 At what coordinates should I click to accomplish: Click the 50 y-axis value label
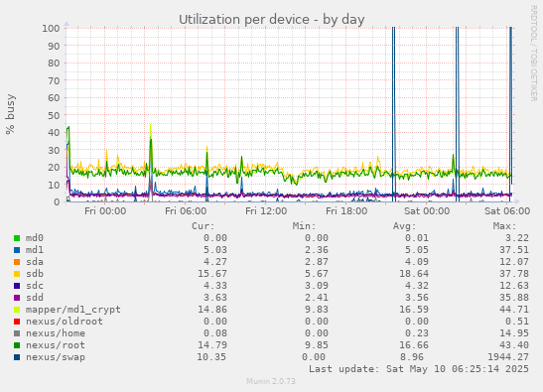54,115
